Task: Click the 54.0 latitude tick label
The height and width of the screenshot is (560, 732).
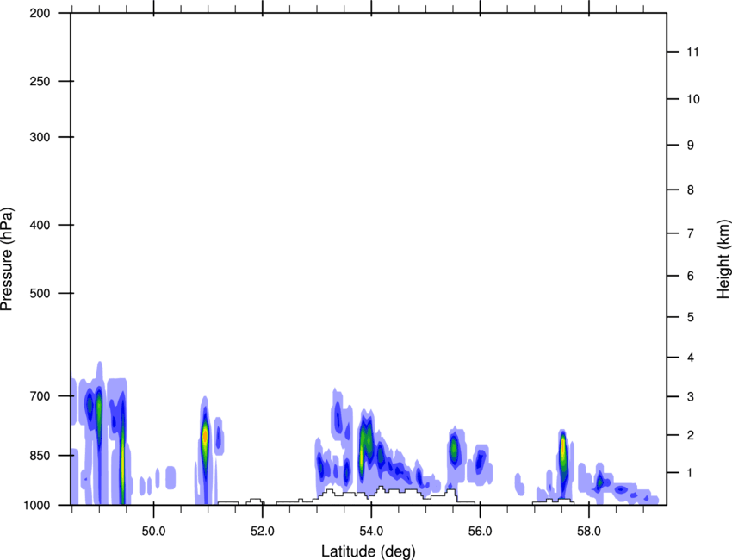Action: click(371, 532)
